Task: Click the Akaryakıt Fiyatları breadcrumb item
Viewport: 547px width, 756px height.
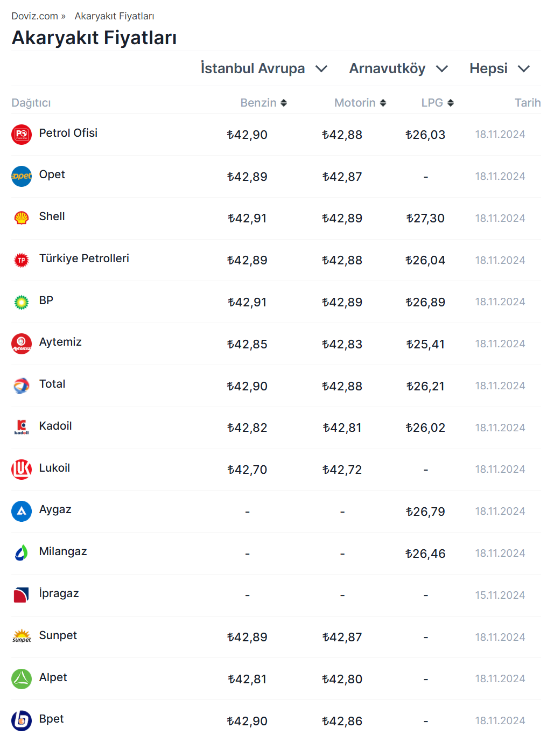Action: click(114, 16)
